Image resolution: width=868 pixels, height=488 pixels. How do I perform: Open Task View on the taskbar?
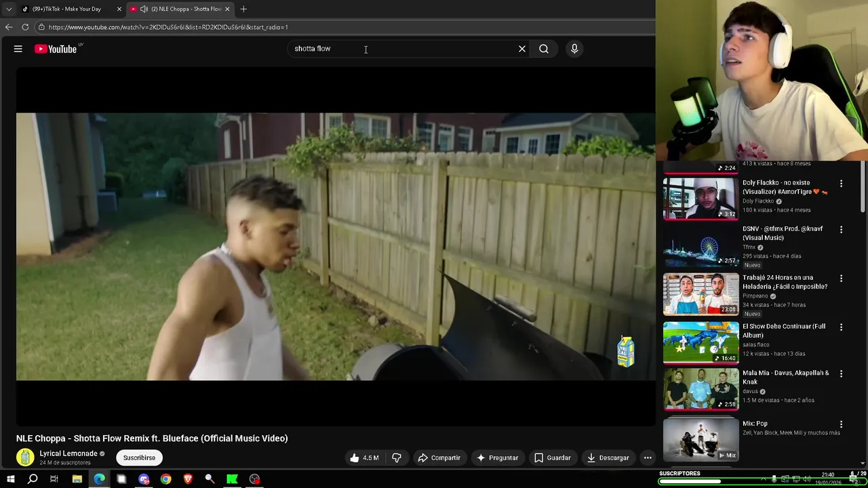54,479
